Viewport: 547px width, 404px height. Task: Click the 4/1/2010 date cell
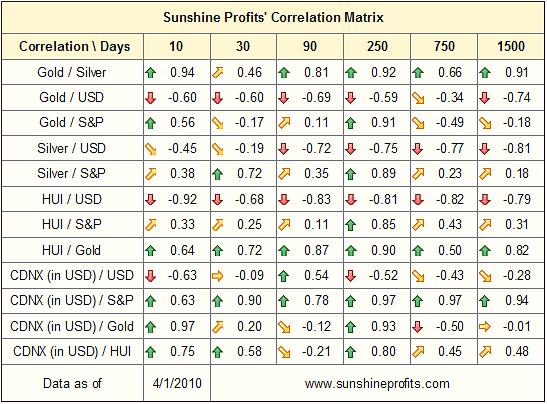click(177, 383)
